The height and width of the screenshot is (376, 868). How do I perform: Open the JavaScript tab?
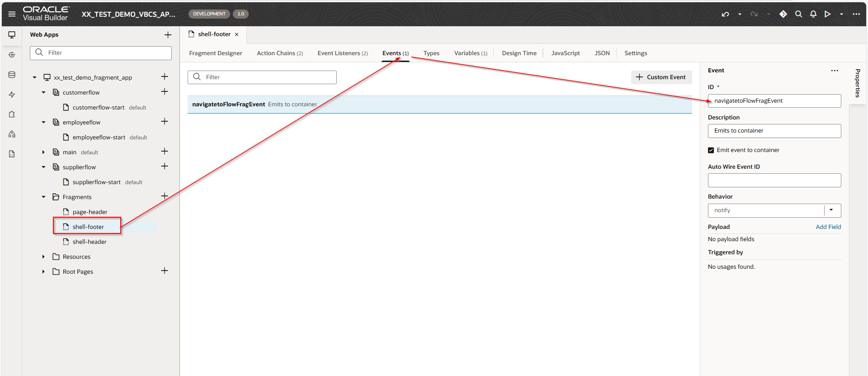tap(565, 53)
